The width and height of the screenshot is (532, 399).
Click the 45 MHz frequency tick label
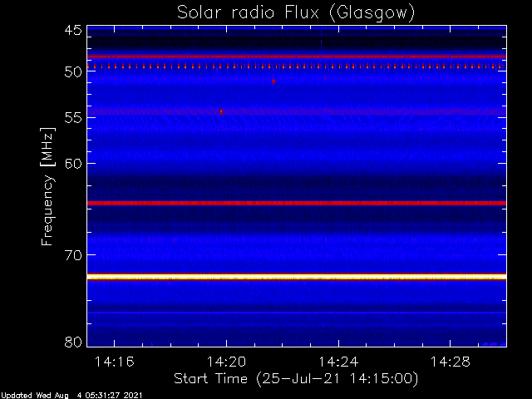73,30
